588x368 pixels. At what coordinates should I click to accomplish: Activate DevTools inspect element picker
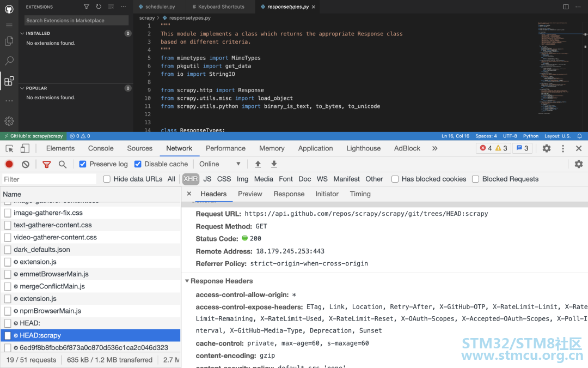pyautogui.click(x=10, y=149)
